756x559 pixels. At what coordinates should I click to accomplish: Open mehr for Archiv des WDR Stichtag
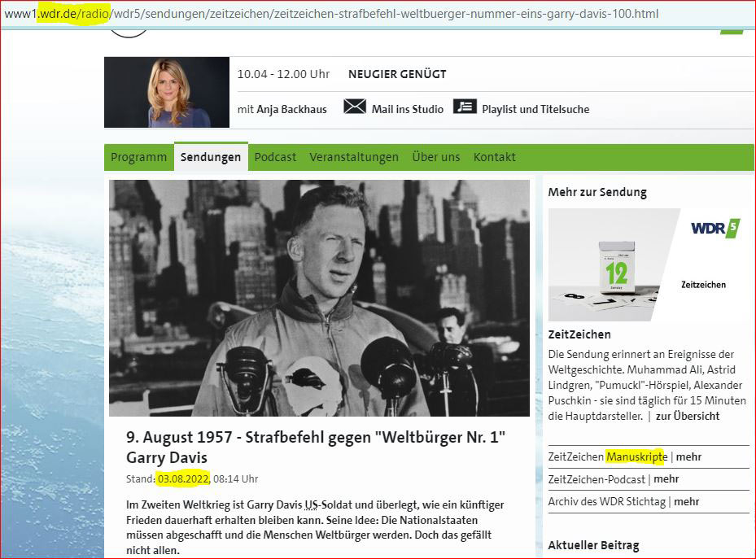(687, 502)
